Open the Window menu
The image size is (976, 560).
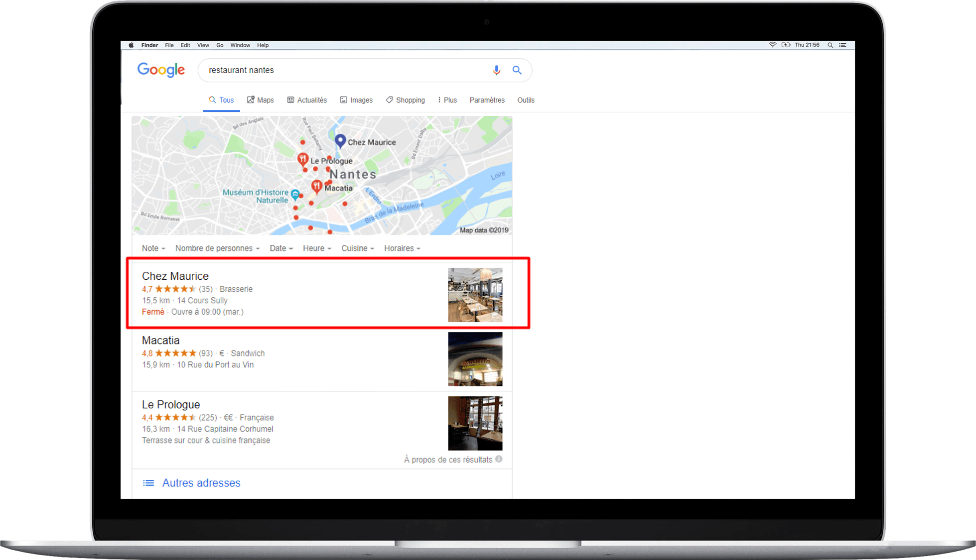coord(240,45)
